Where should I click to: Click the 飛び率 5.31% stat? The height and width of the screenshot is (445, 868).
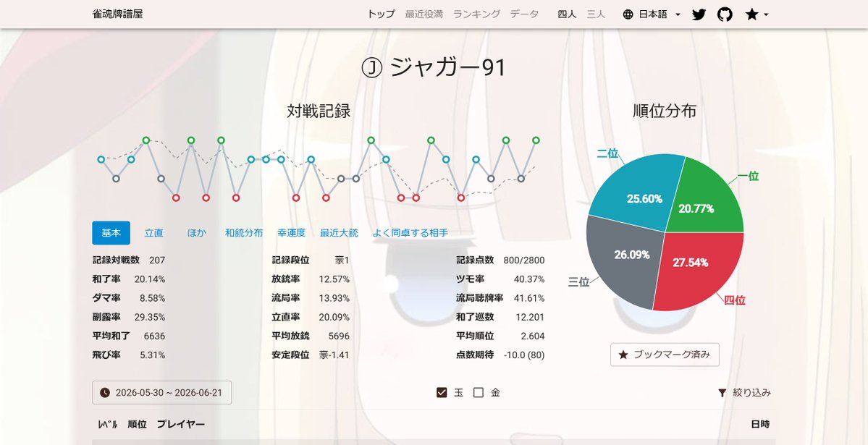(x=128, y=355)
